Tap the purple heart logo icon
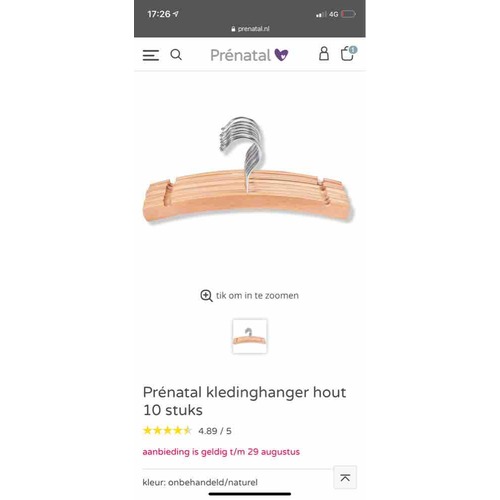Screen dimensions: 500x500 click(x=281, y=55)
